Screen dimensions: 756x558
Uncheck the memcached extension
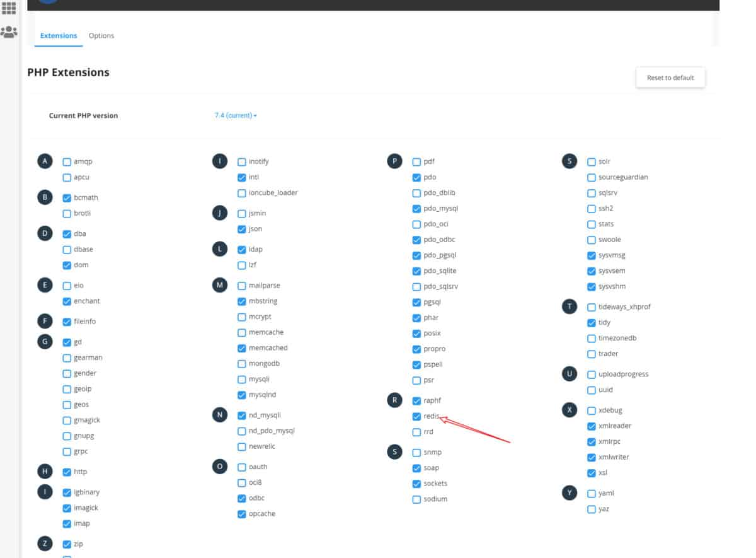242,348
